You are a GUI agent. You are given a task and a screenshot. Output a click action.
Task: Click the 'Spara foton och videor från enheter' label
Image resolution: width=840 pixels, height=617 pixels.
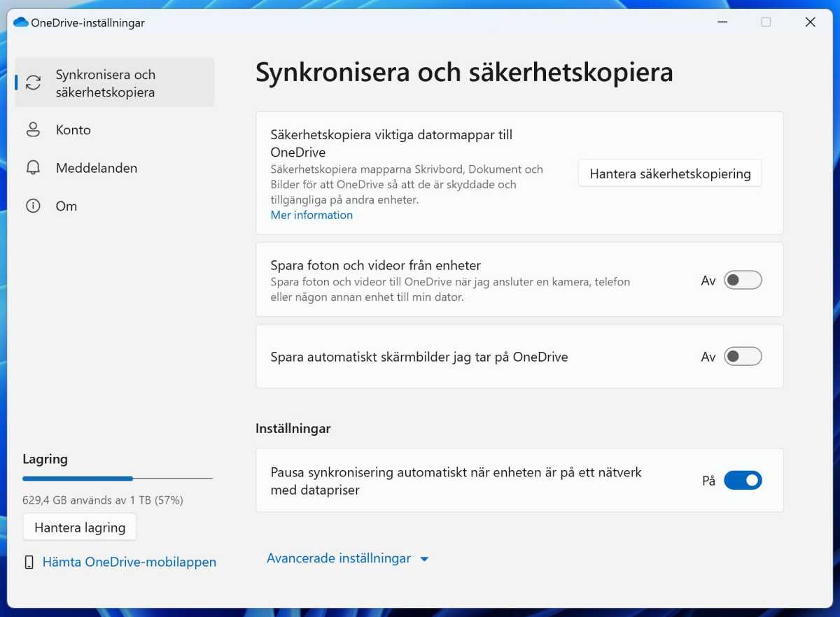point(376,265)
